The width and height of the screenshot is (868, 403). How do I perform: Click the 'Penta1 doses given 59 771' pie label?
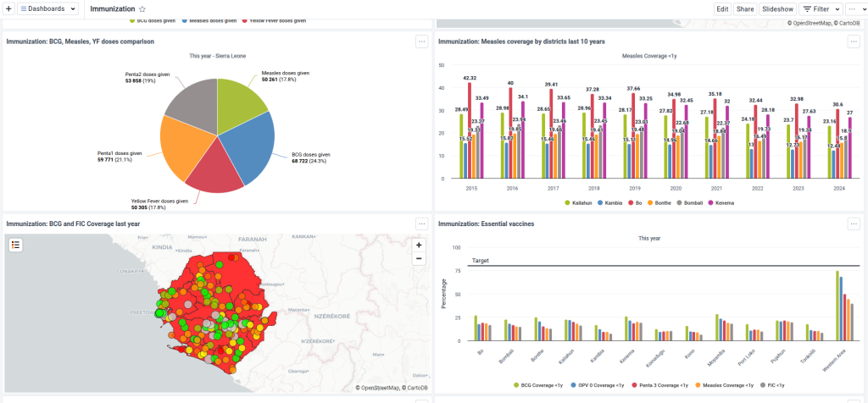[x=120, y=157]
